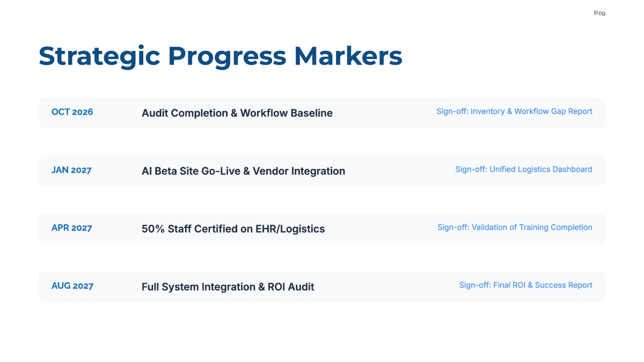Click the P.09 page number
This screenshot has height=362, width=644.
pos(599,13)
